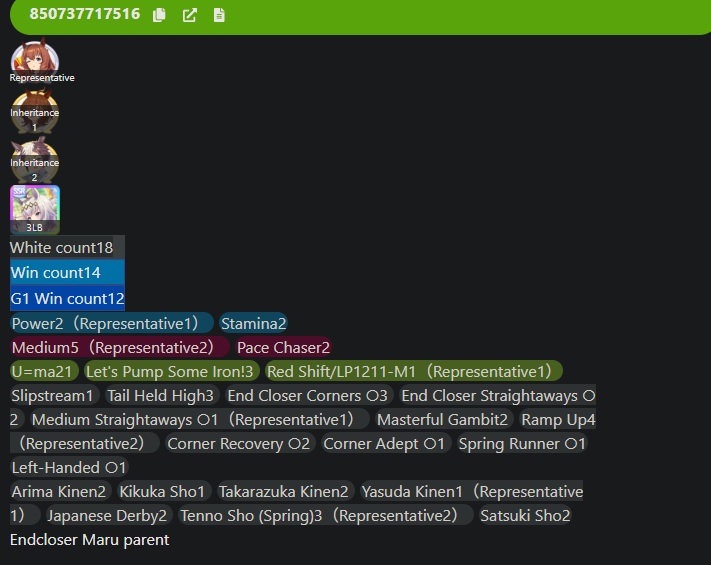Viewport: 711px width, 565px height.
Task: Click the Corner Recovery ○2 skill tag
Action: tap(241, 443)
